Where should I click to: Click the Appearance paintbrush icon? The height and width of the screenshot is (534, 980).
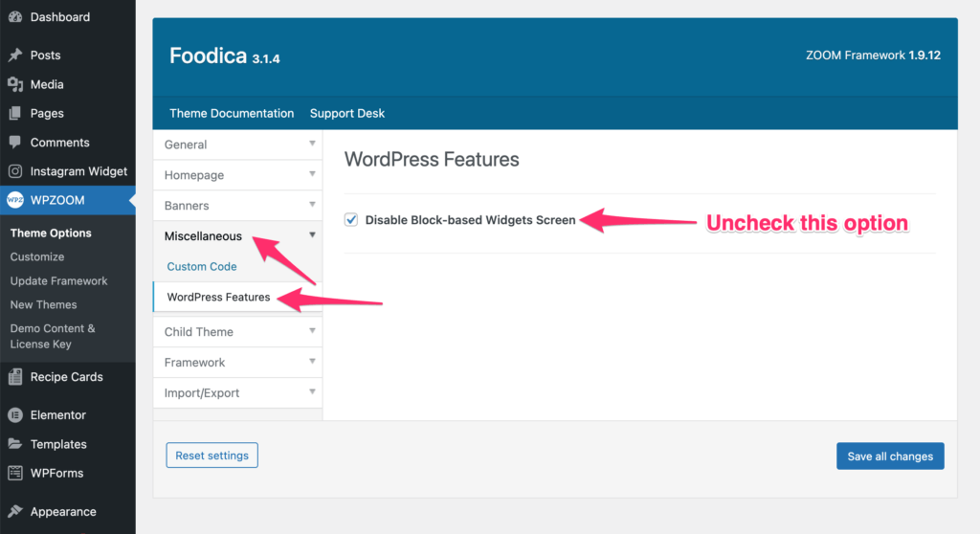[14, 512]
